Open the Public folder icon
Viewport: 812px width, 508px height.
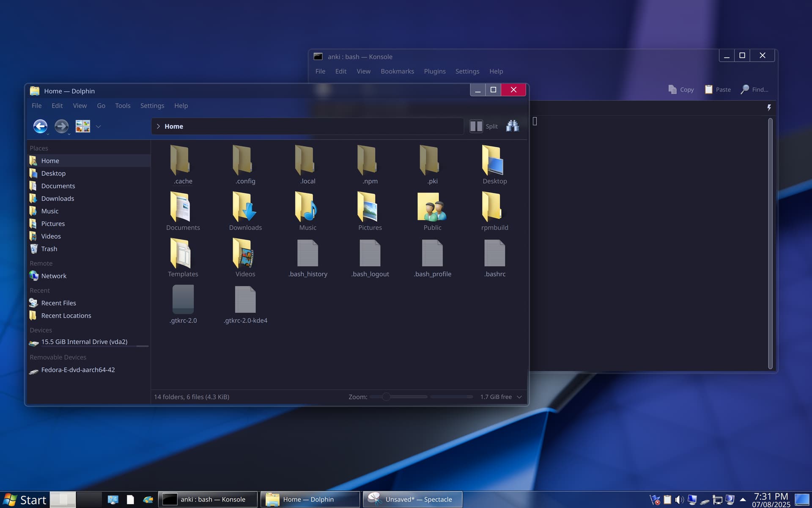point(432,207)
